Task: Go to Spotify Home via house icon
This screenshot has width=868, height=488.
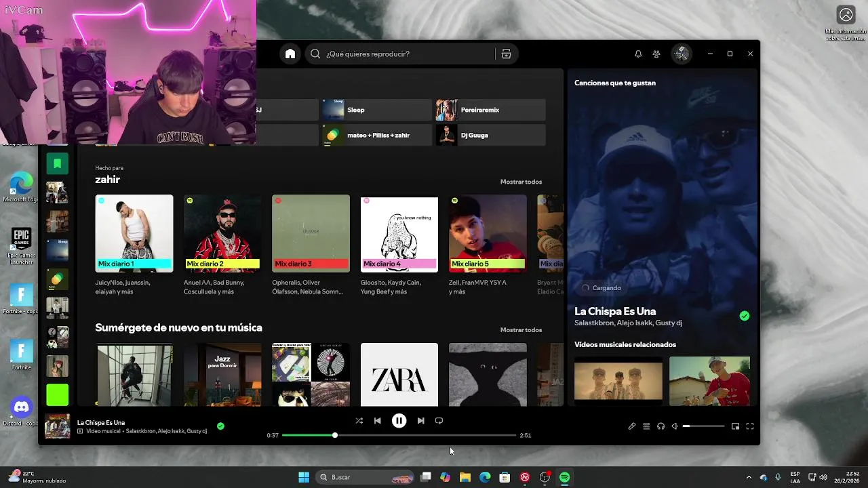Action: [290, 54]
